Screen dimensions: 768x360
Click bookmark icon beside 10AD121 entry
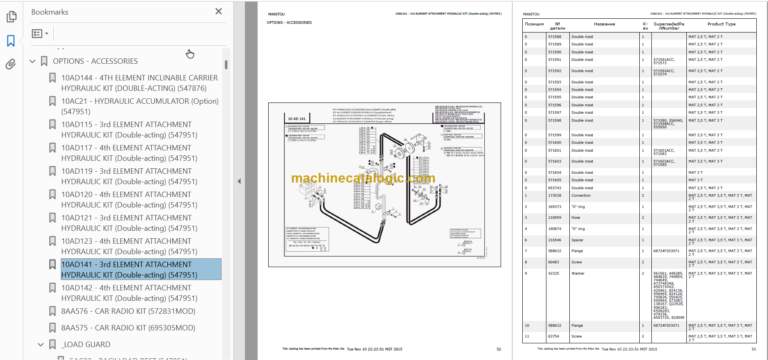(52, 217)
